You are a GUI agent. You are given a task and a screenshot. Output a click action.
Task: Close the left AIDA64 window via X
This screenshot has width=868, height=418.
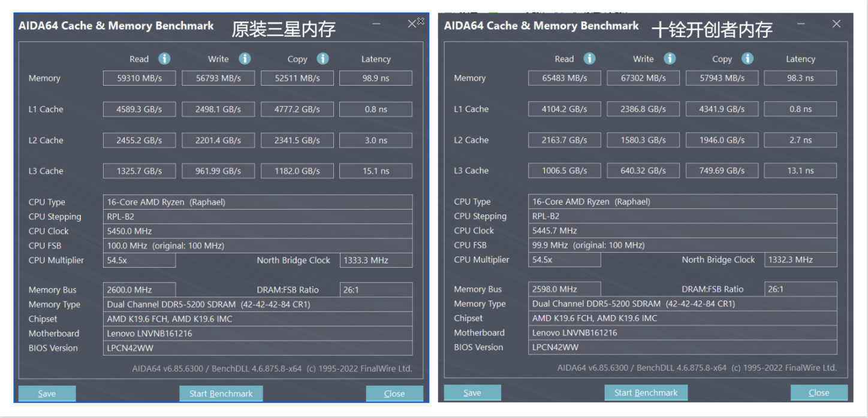(x=412, y=24)
